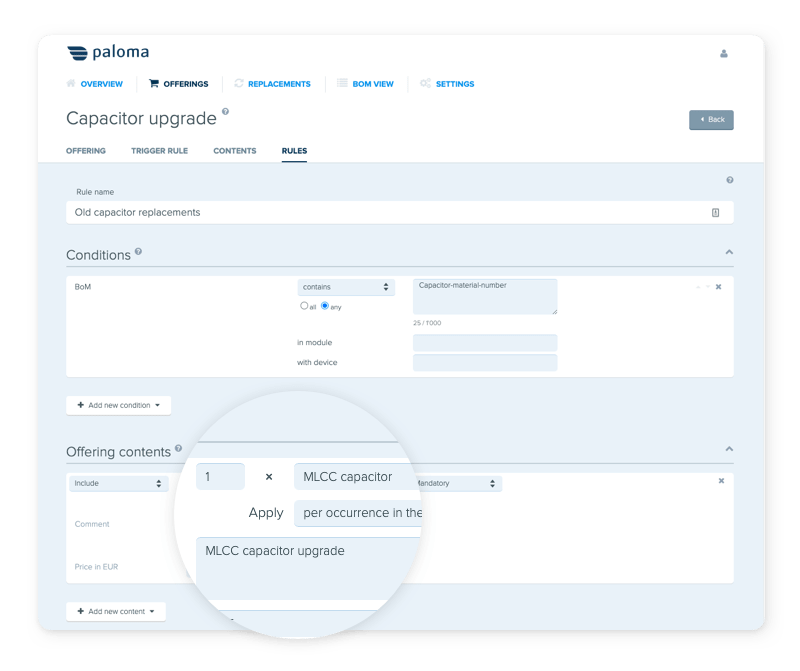Switch to the Trigger Rule tab
Screen dimensions: 800x671
[x=159, y=151]
